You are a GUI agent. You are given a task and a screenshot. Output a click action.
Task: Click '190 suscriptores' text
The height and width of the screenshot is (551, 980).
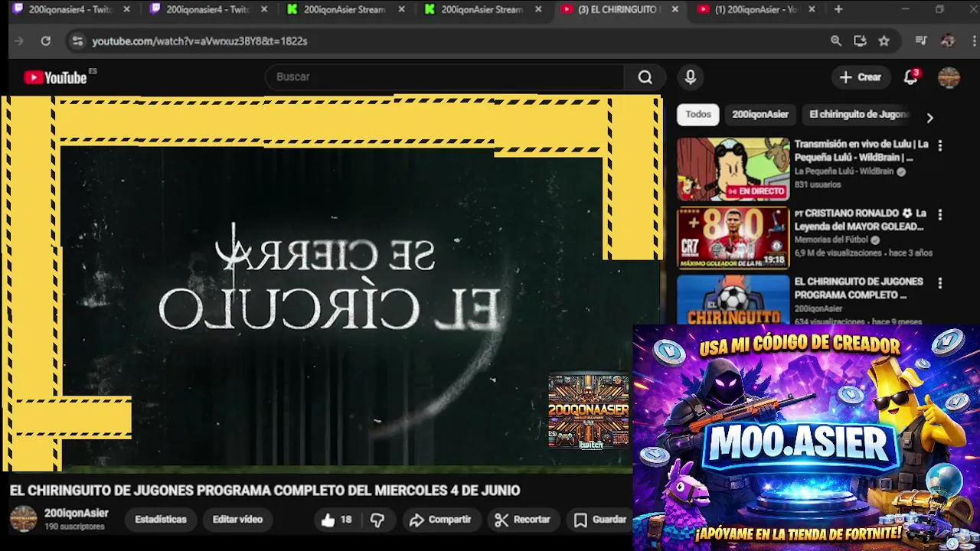(x=74, y=527)
